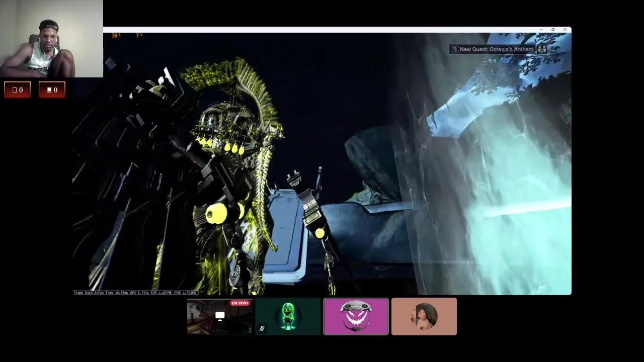Click the orange 38 readout in the game overlay

pos(116,36)
